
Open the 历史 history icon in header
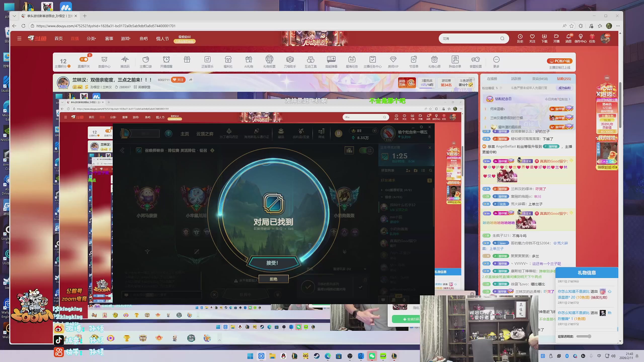pos(520,37)
